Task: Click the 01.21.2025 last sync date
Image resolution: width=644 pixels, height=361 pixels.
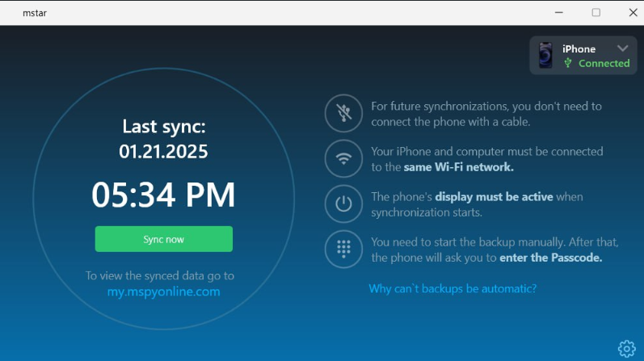Action: coord(163,152)
